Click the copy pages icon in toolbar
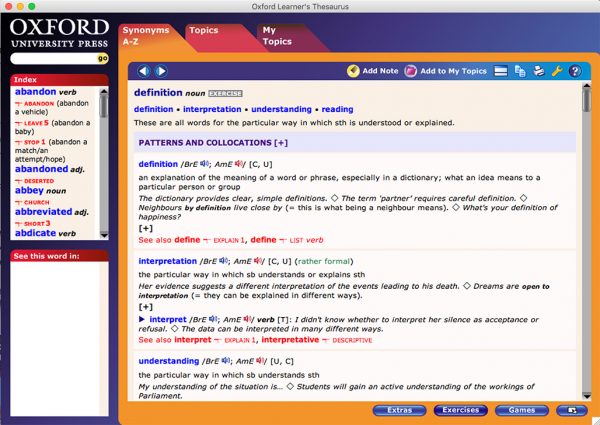The height and width of the screenshot is (425, 600). click(x=520, y=71)
